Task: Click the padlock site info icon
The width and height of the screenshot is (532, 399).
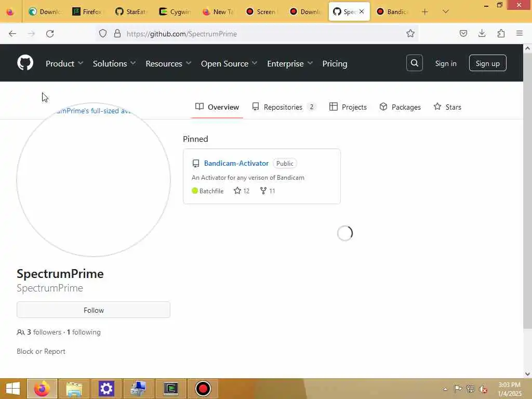Action: [117, 33]
